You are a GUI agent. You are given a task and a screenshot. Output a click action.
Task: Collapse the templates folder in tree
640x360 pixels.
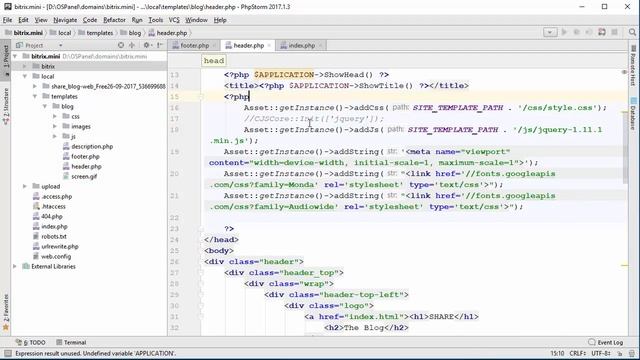point(35,96)
